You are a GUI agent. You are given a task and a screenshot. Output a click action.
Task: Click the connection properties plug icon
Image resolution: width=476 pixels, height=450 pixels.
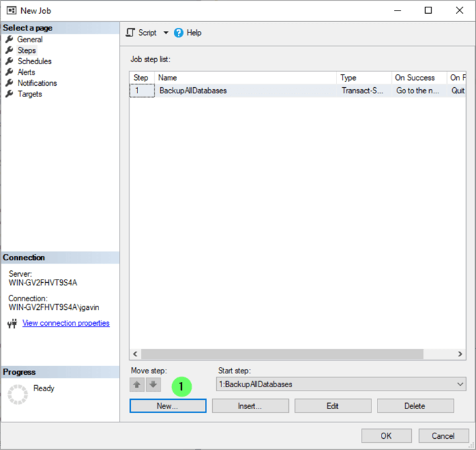pyautogui.click(x=12, y=324)
